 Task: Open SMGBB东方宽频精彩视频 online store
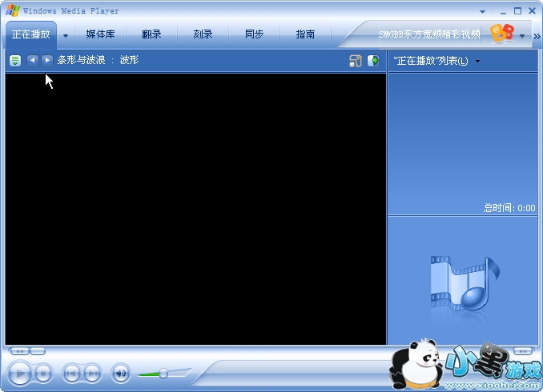429,34
